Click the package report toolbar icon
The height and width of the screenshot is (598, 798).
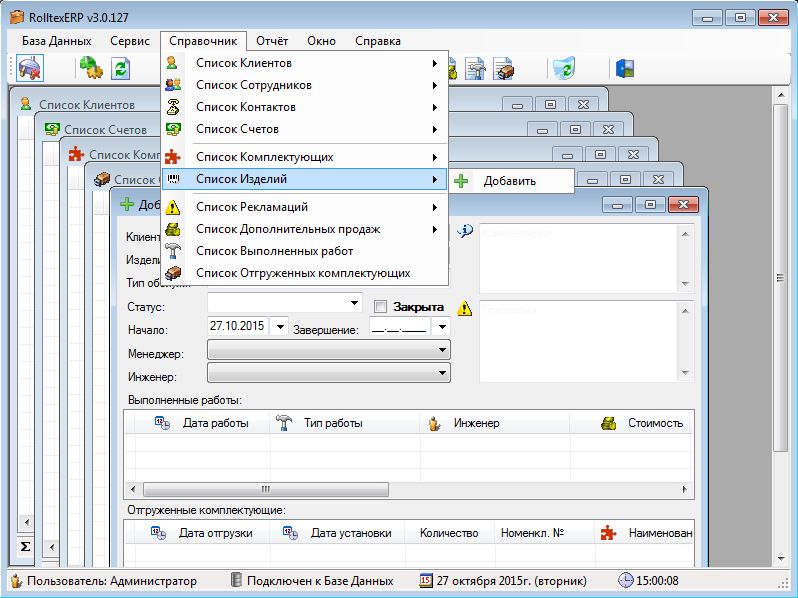(503, 68)
